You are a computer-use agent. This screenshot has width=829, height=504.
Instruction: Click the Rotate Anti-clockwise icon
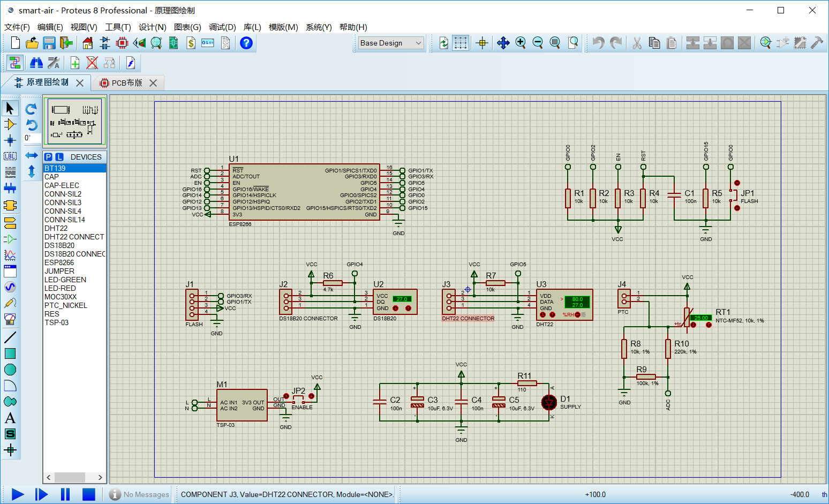pyautogui.click(x=31, y=125)
